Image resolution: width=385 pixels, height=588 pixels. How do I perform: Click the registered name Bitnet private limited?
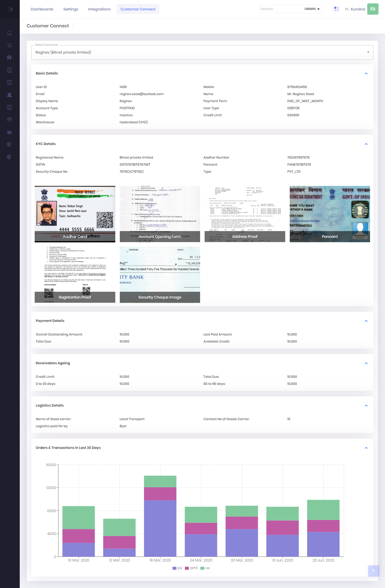click(136, 157)
